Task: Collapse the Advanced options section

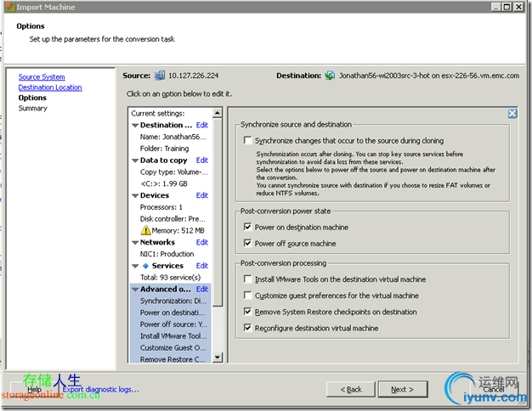Action: tap(135, 290)
